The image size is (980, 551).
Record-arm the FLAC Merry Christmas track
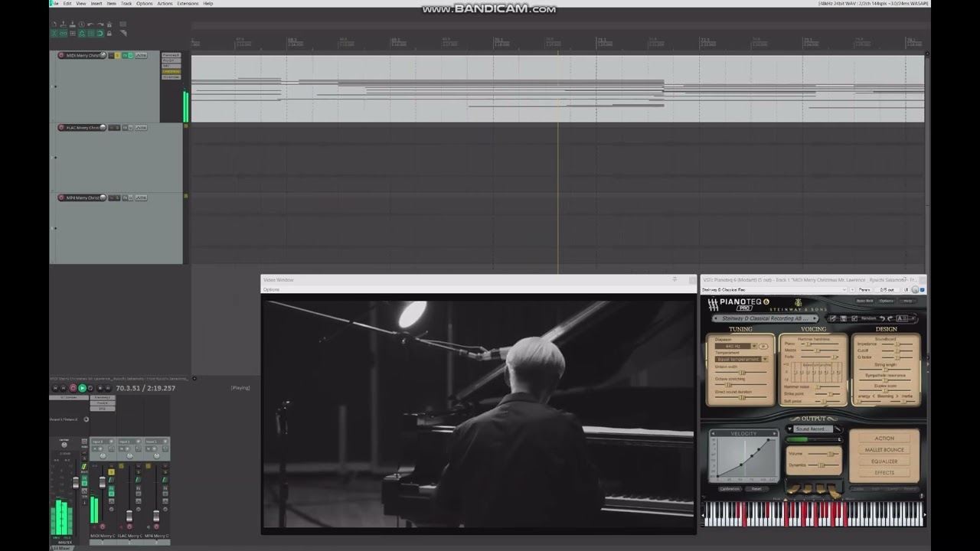click(x=61, y=128)
